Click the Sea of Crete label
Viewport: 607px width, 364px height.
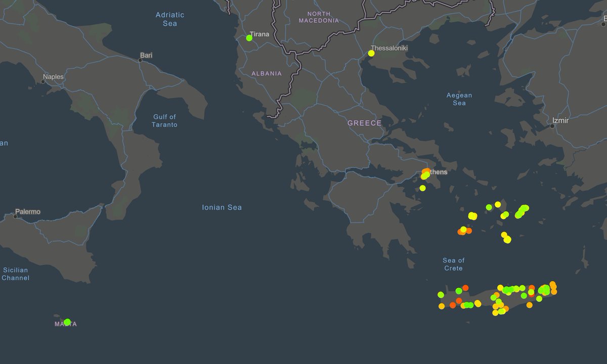(x=453, y=264)
